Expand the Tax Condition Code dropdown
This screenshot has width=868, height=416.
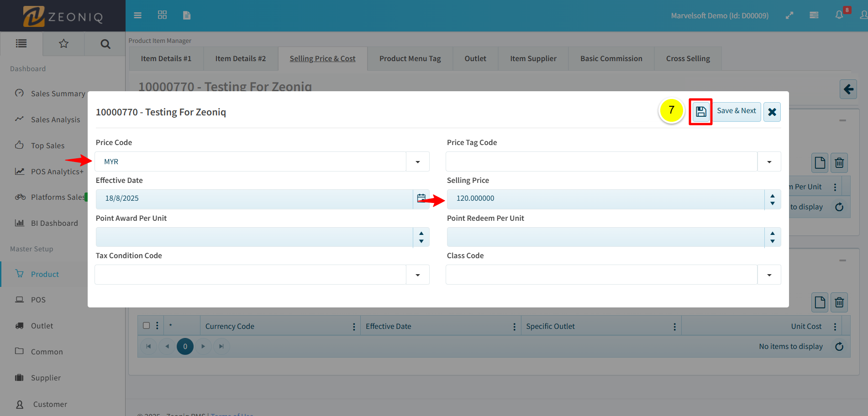coord(418,275)
